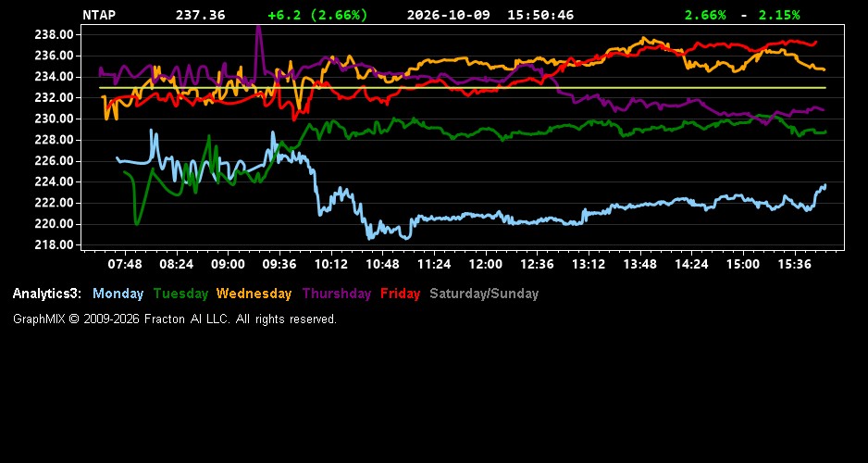The height and width of the screenshot is (463, 868).
Task: Click the 2.66% - 2.15% range text
Action: coord(742,15)
